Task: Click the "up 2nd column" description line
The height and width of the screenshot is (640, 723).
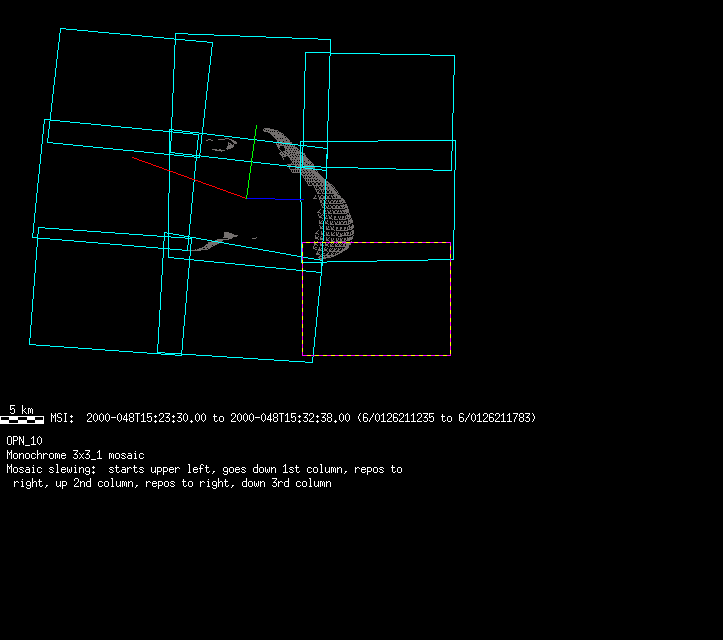Action: click(172, 483)
